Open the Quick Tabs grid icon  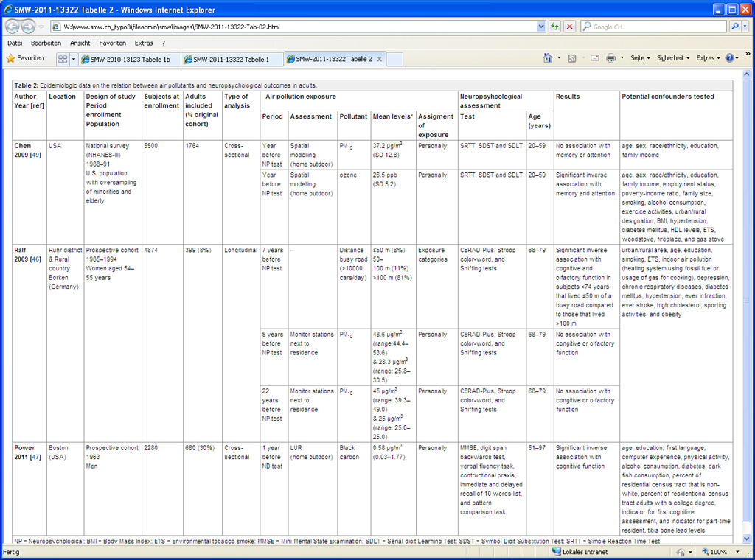pos(62,59)
